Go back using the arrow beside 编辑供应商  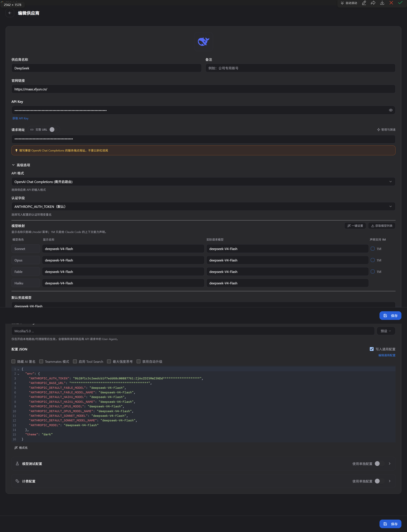pyautogui.click(x=10, y=13)
